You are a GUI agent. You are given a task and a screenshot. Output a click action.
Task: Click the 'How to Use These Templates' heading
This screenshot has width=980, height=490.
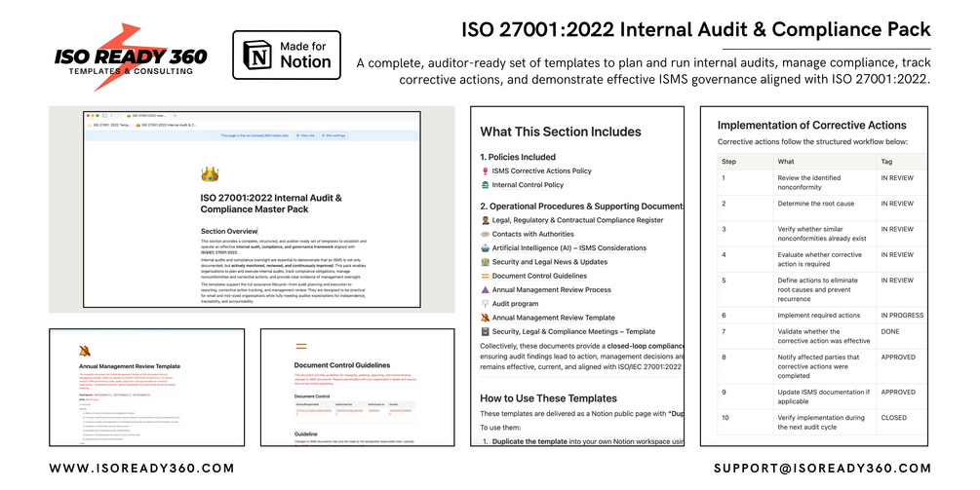[x=548, y=398]
